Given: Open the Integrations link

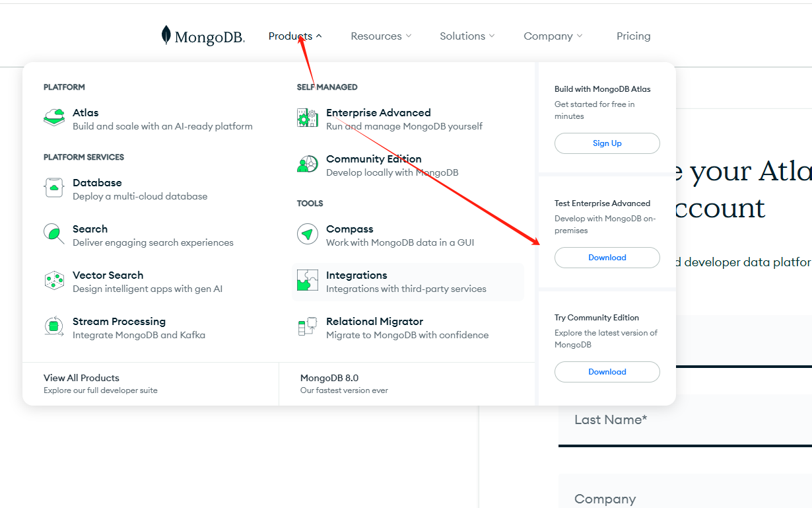Looking at the screenshot, I should [x=356, y=275].
